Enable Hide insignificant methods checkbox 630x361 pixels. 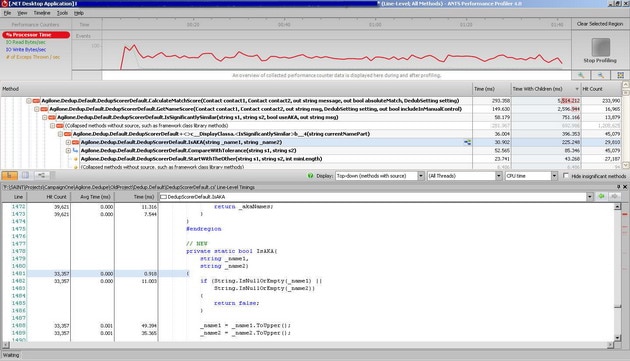pos(566,176)
